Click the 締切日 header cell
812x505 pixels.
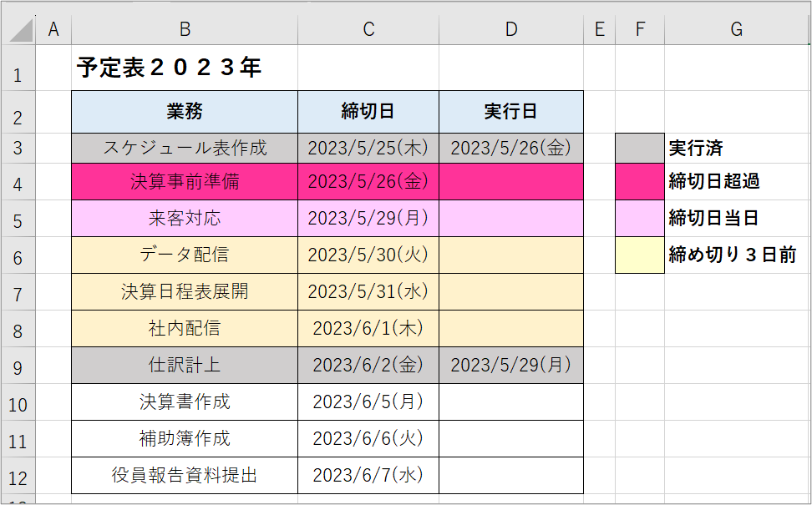(368, 112)
